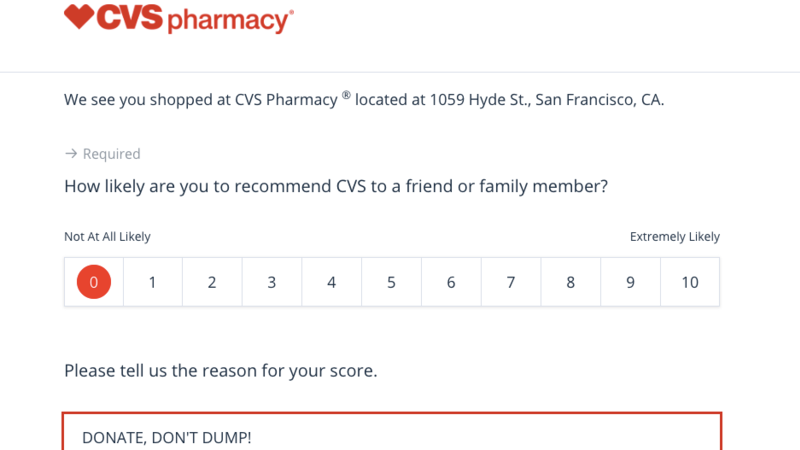Set the likelihood rating to 5
Viewport: 800px width, 450px height.
391,282
